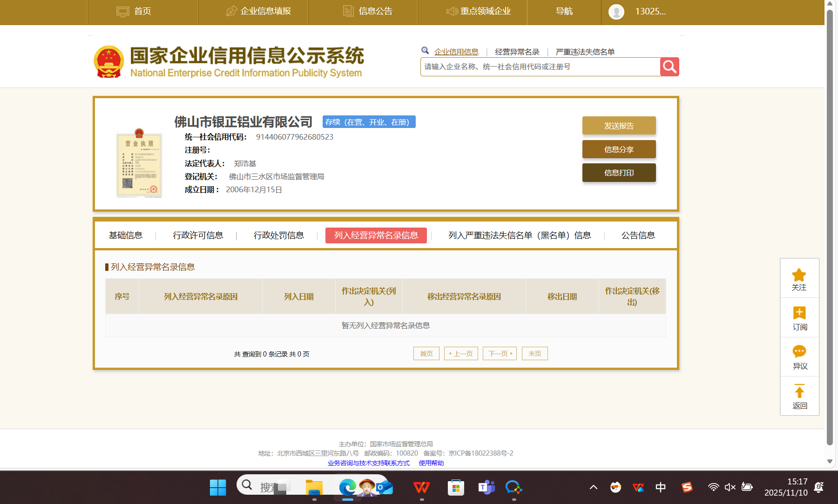Open the 异议 objection chat icon

[799, 352]
